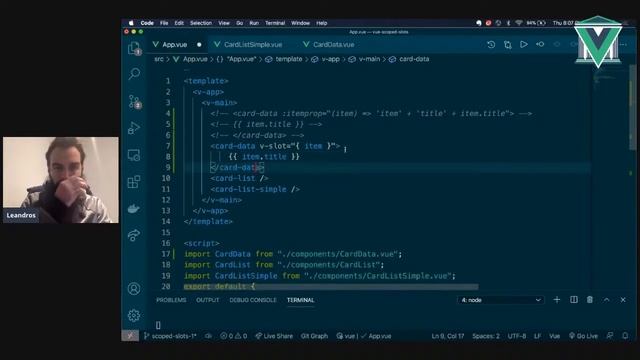Maximize terminal panel with up chevron
Image resolution: width=640 pixels, height=360 pixels.
[x=607, y=300]
